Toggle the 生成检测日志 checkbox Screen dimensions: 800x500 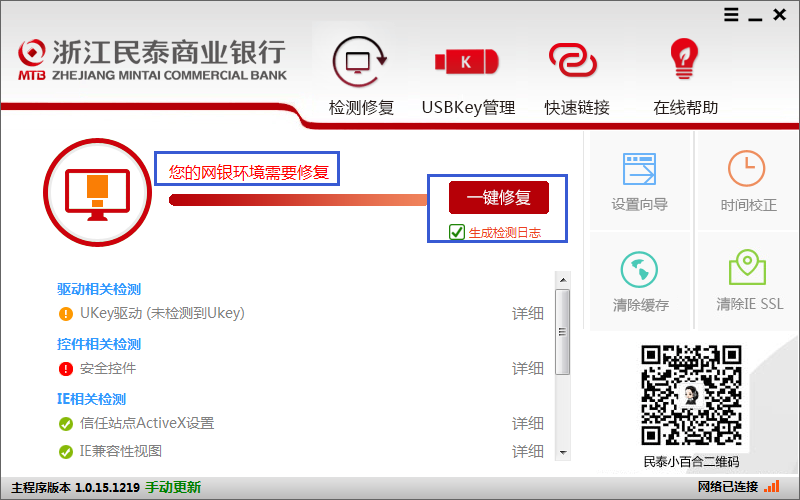pos(457,232)
